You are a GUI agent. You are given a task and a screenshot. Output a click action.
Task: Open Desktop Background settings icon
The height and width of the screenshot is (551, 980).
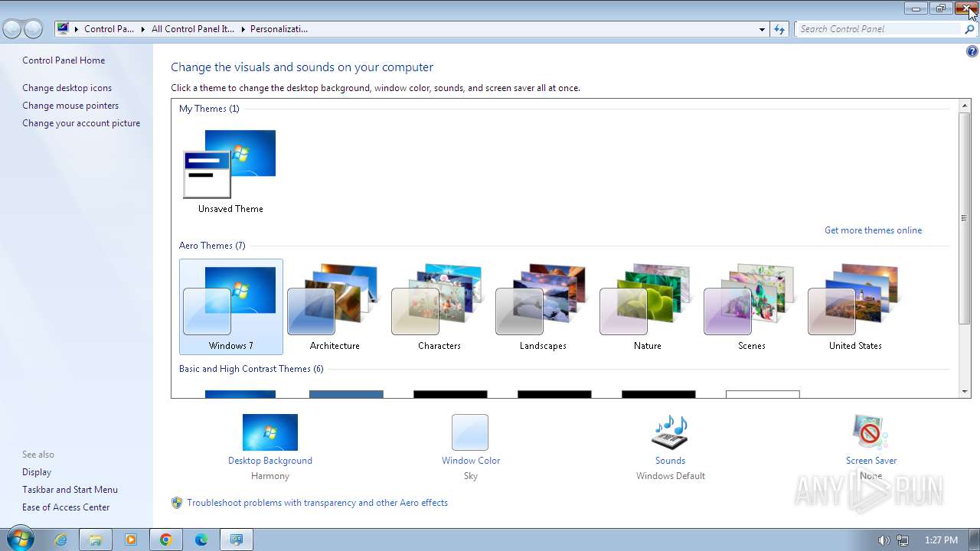[x=270, y=432]
